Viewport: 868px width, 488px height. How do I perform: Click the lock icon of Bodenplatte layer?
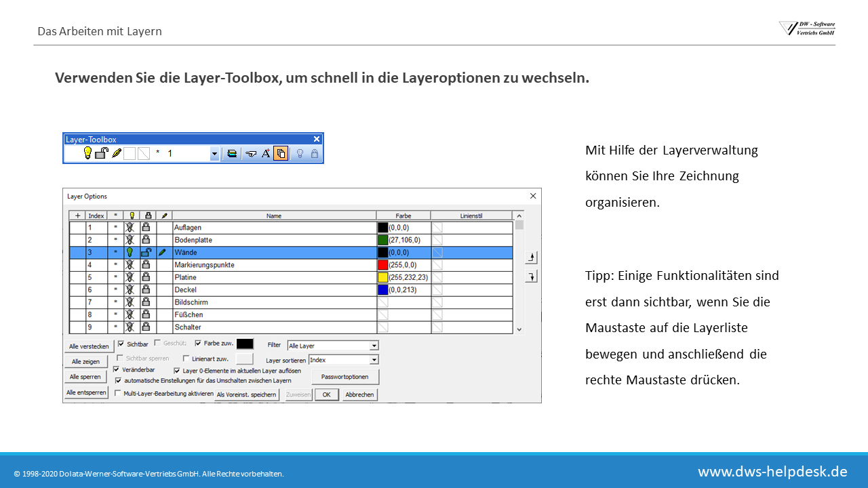click(146, 240)
